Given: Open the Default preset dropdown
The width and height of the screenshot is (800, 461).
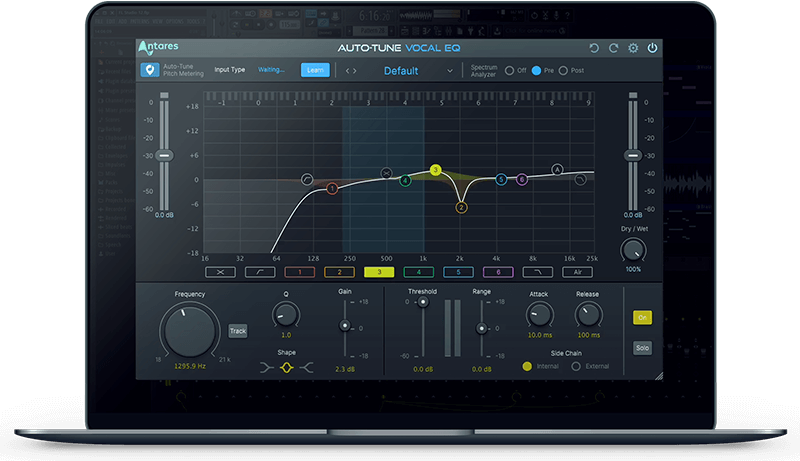Looking at the screenshot, I should point(401,71).
